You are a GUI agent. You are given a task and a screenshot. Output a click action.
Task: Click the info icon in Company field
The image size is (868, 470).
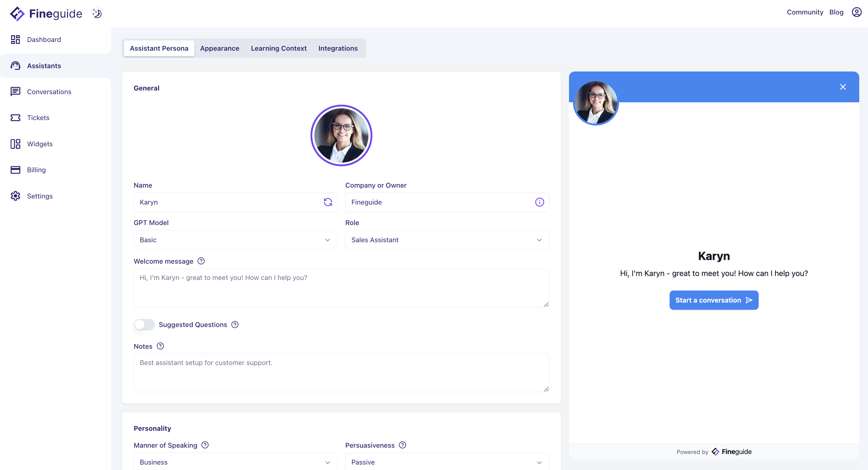point(539,202)
